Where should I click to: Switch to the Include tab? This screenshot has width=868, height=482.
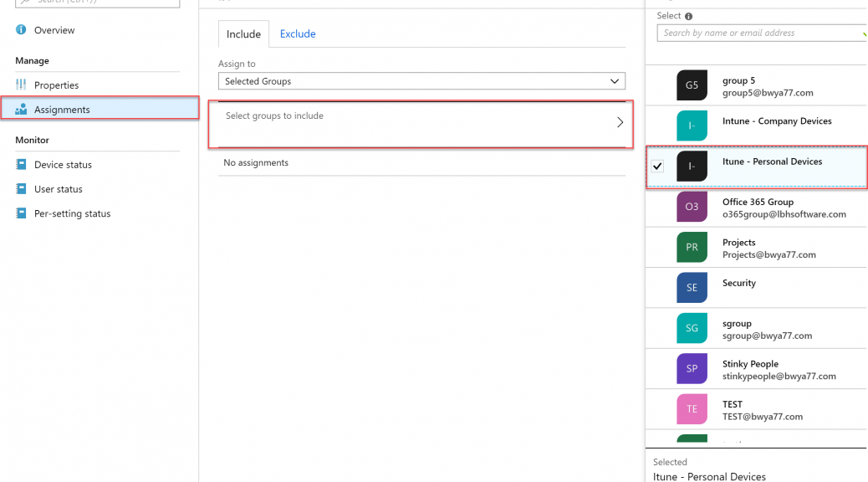243,33
